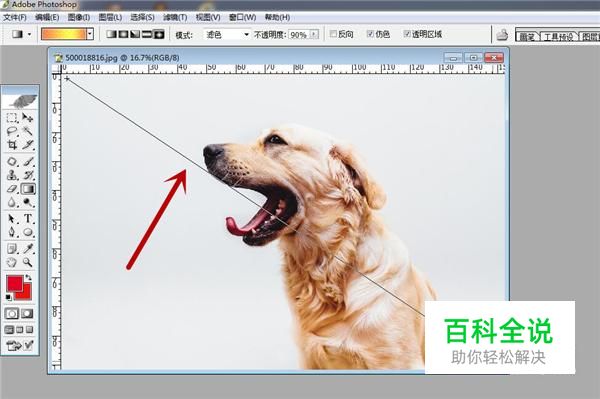This screenshot has height=399, width=600.
Task: Select the Eyedropper tool
Action: pyautogui.click(x=28, y=249)
